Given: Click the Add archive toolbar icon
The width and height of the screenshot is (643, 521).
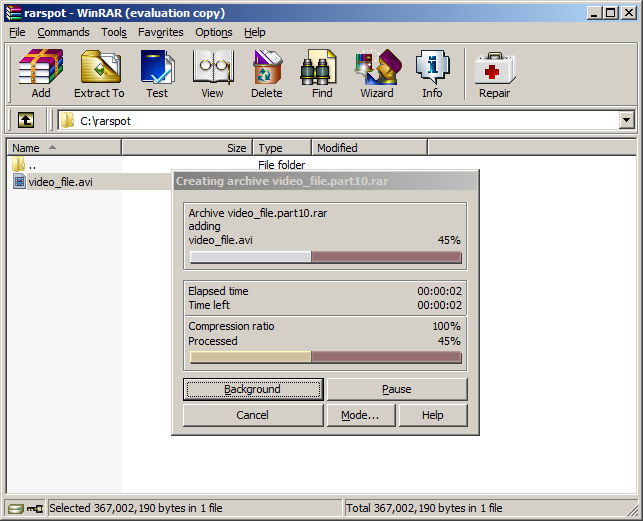Looking at the screenshot, I should pyautogui.click(x=40, y=74).
